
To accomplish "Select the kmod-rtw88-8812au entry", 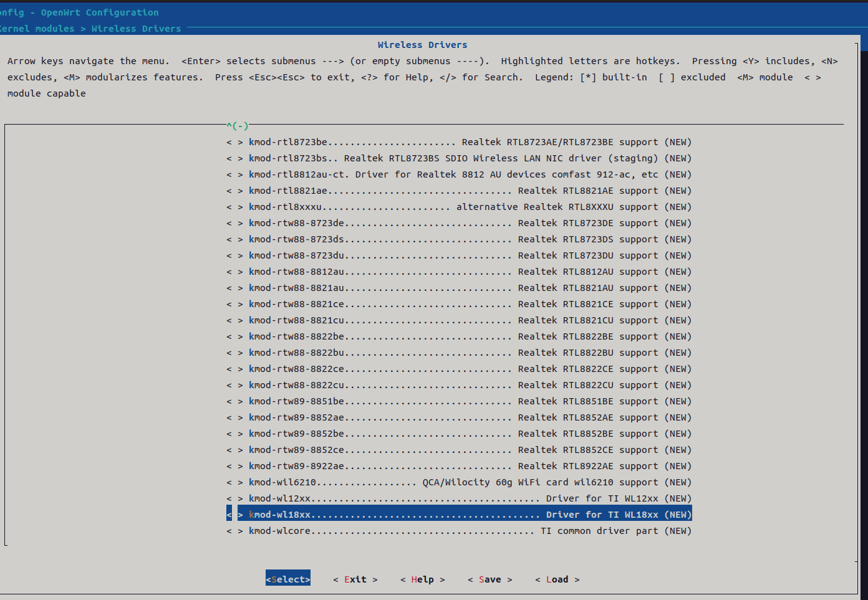I will (x=459, y=272).
